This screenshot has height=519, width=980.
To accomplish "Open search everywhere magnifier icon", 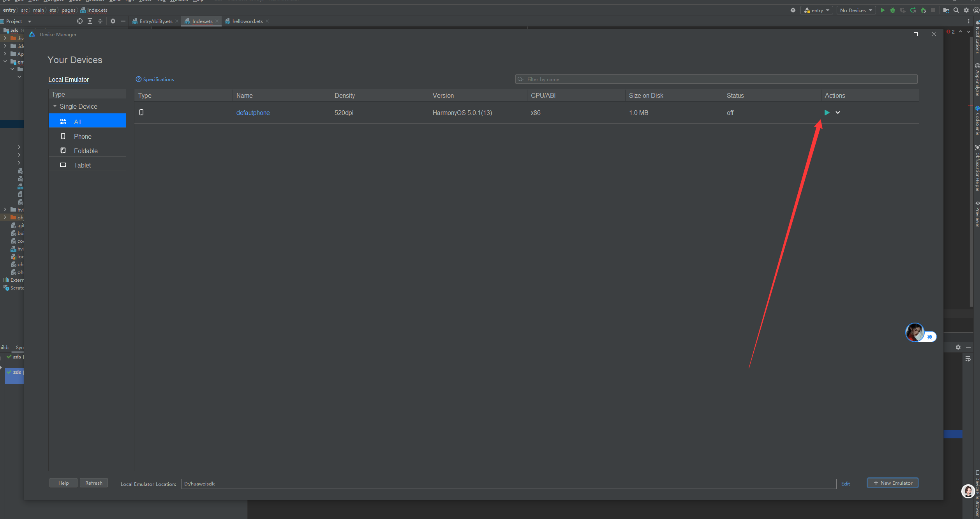I will tap(956, 10).
